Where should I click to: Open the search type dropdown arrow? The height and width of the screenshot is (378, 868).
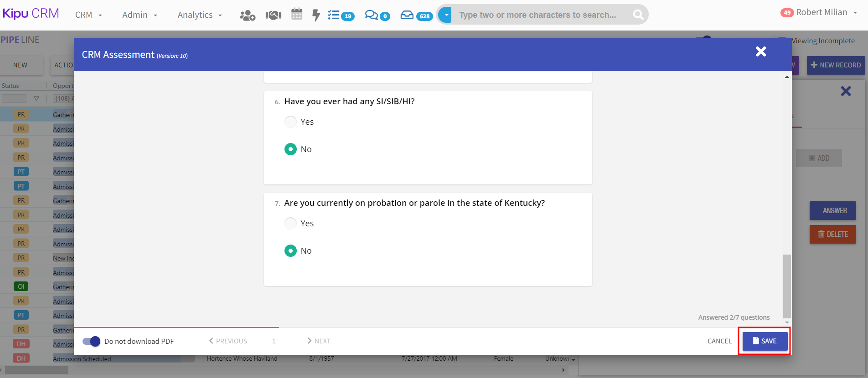446,15
